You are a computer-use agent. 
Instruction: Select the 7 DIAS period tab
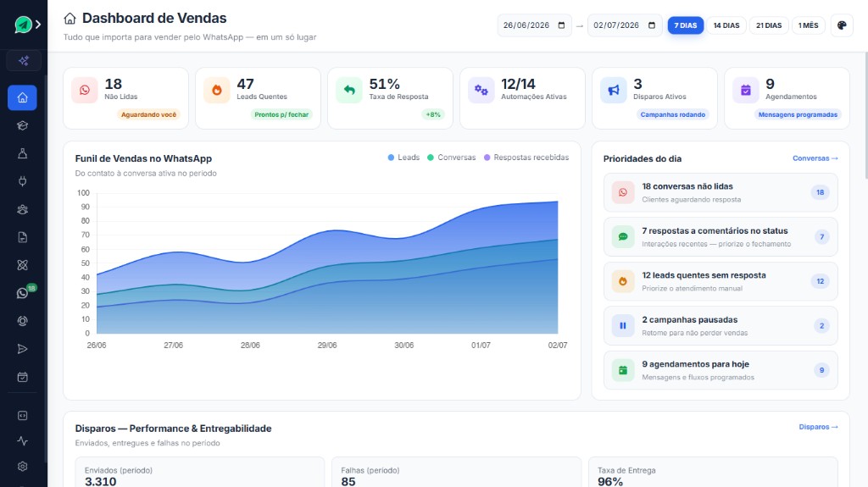click(x=685, y=25)
